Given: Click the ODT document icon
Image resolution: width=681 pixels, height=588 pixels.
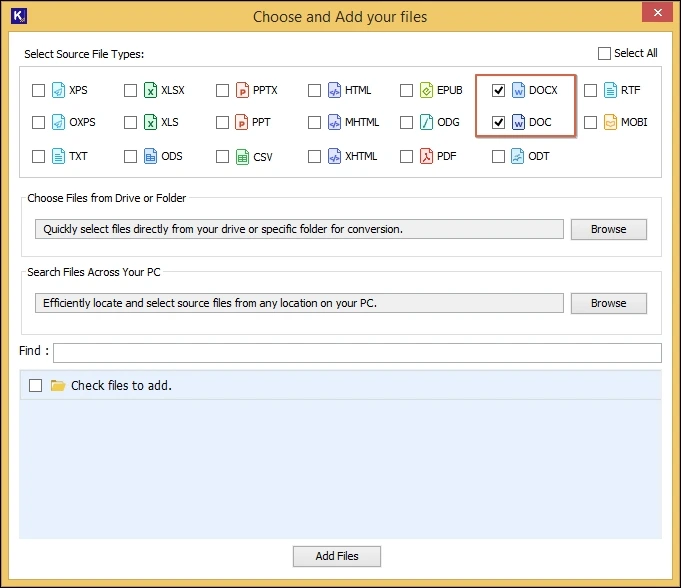Looking at the screenshot, I should pyautogui.click(x=517, y=156).
